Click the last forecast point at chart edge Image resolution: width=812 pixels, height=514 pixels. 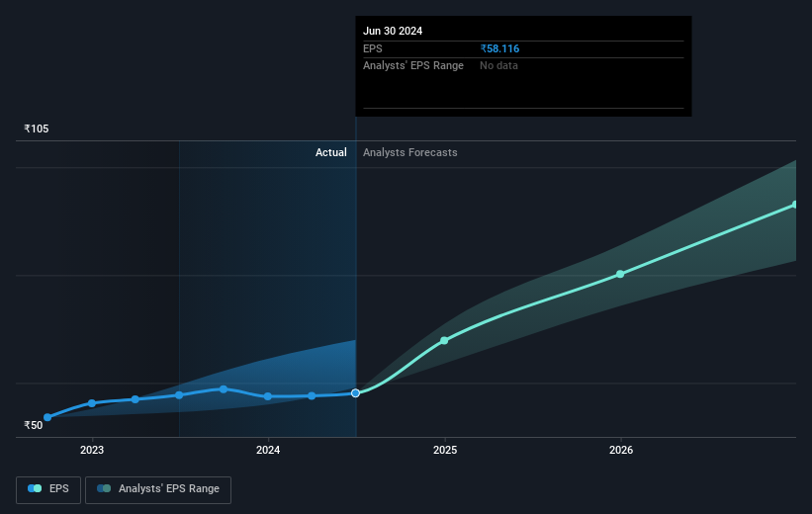click(x=795, y=205)
